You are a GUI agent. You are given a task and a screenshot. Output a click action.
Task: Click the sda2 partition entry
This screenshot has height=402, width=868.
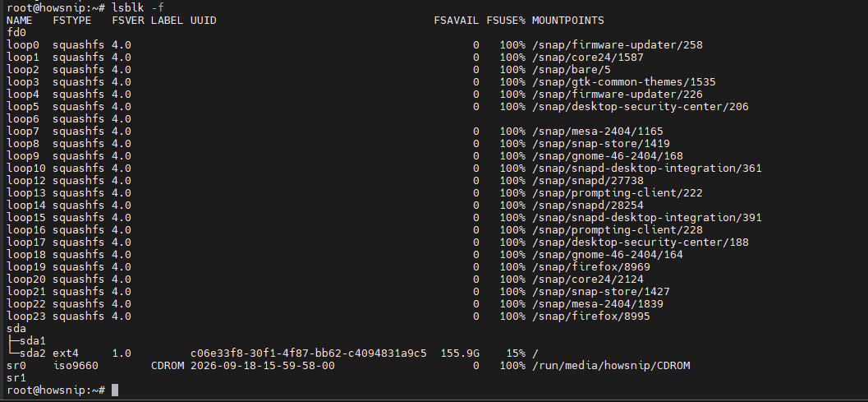pyautogui.click(x=33, y=353)
